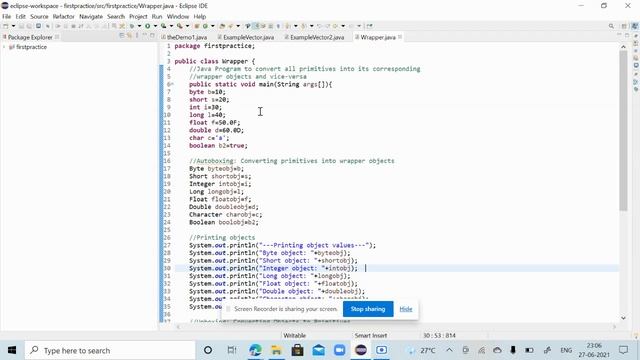
Task: Click the horizontal scroll right arrow
Action: [614, 327]
